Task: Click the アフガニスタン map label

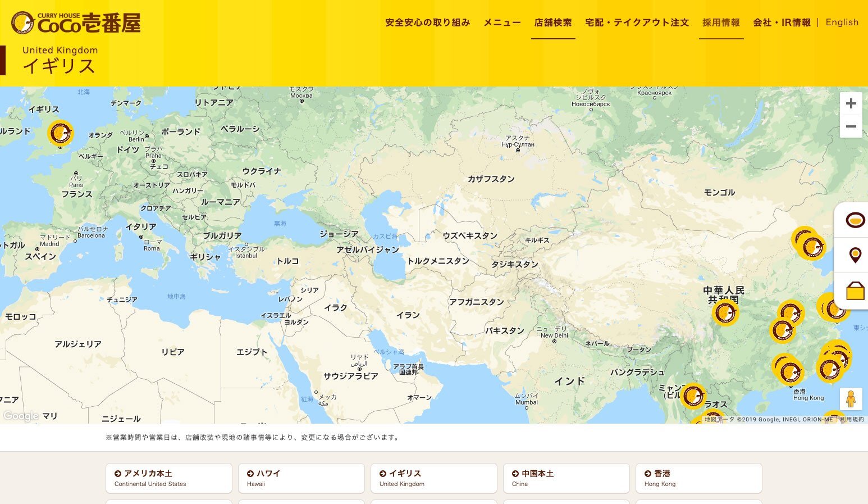Action: [477, 302]
